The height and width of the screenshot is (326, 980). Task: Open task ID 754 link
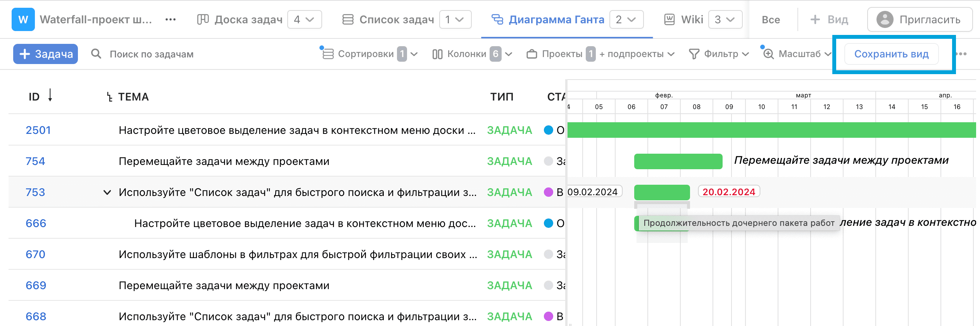pos(35,161)
